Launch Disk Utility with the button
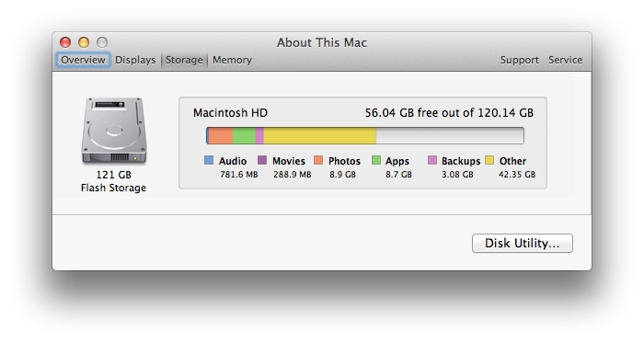The width and height of the screenshot is (644, 343). tap(522, 244)
